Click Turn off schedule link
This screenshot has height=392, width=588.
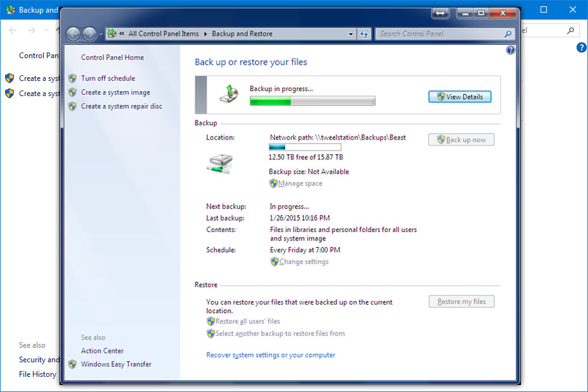click(x=108, y=78)
